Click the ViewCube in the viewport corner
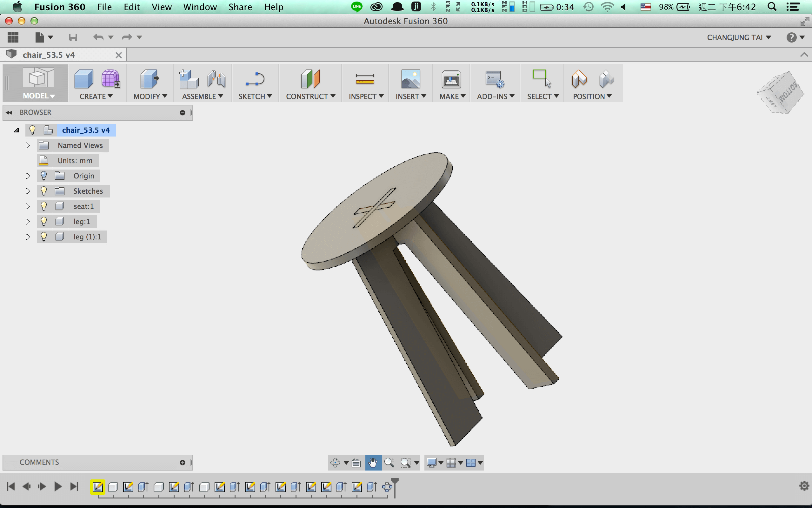 pos(781,92)
